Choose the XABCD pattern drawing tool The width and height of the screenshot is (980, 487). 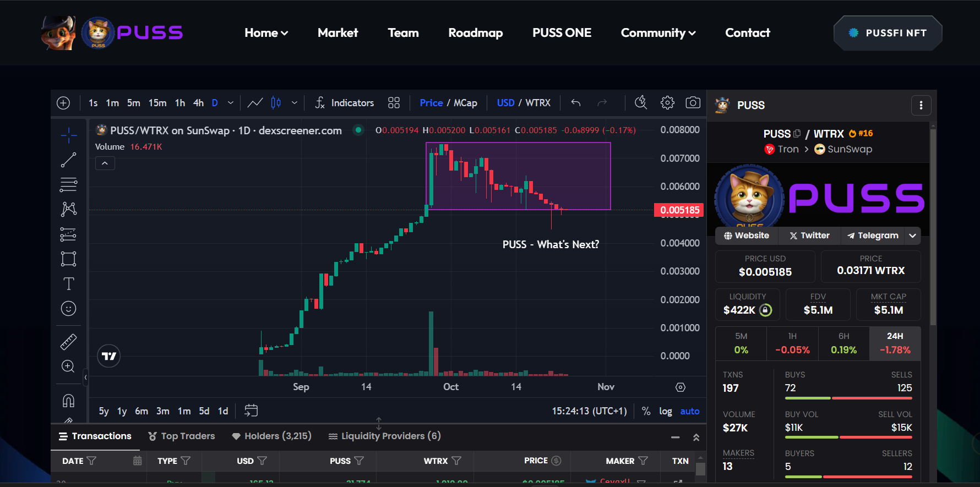click(x=69, y=209)
